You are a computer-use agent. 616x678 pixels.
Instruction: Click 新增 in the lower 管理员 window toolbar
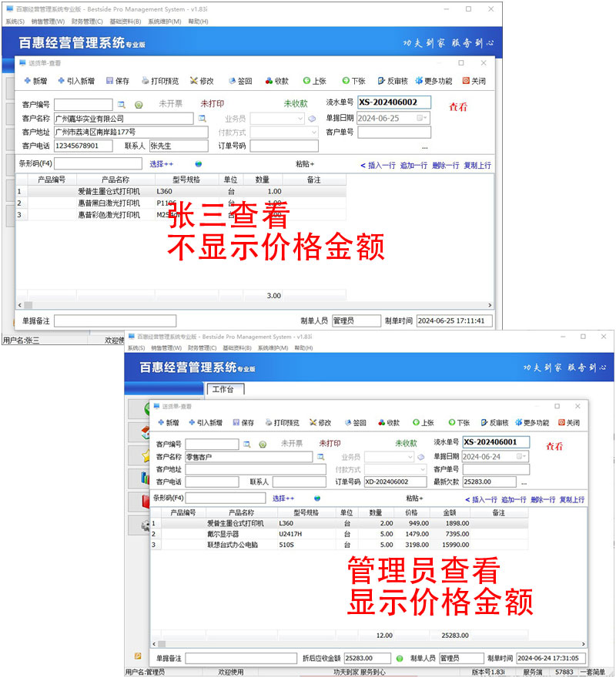click(168, 422)
